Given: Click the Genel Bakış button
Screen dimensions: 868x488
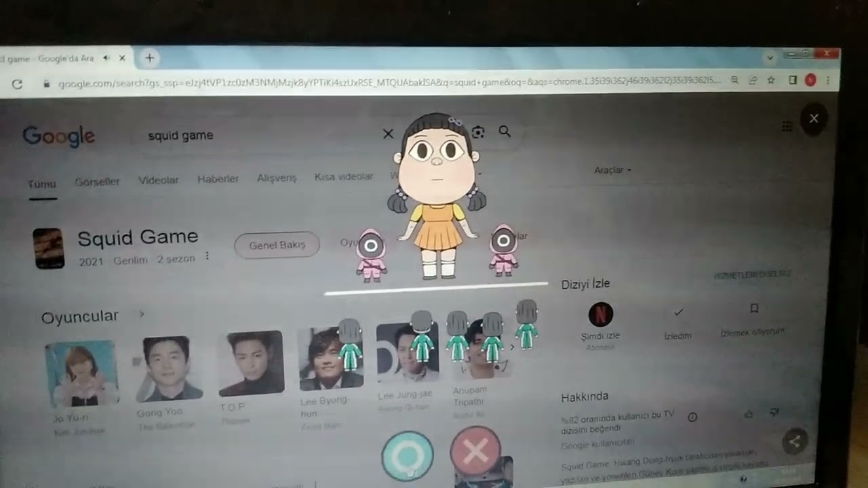Looking at the screenshot, I should click(277, 245).
